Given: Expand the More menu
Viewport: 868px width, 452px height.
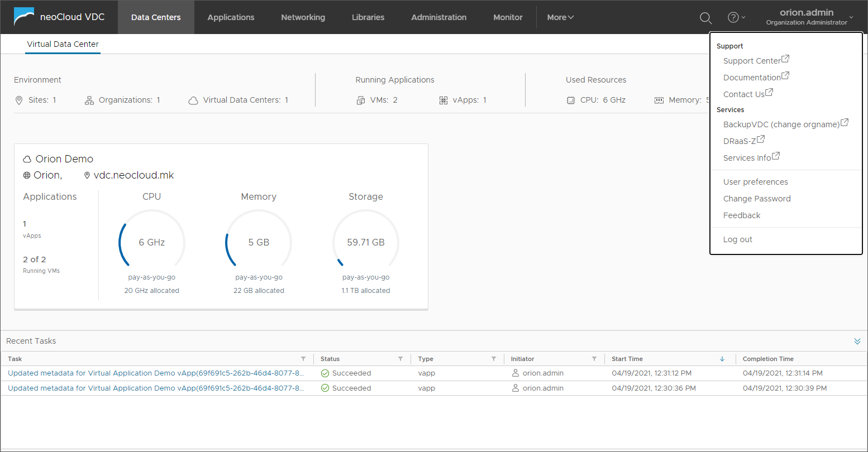Looking at the screenshot, I should 560,17.
